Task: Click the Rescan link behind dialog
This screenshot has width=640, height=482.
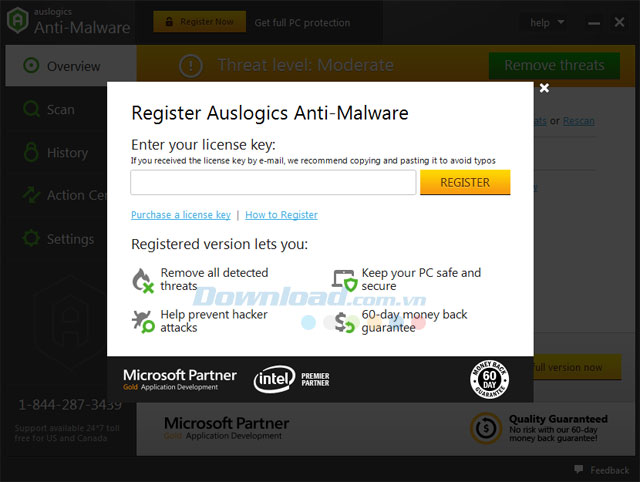Action: click(578, 121)
